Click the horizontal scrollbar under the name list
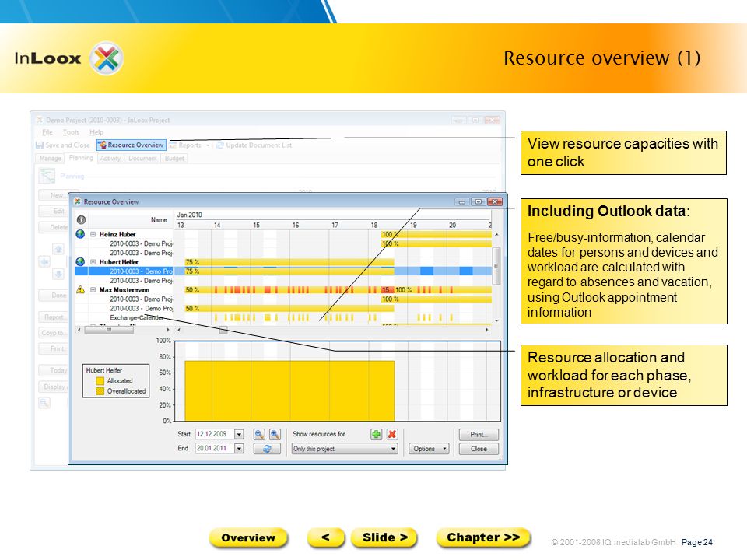Screen dimensions: 747x560 [124, 330]
